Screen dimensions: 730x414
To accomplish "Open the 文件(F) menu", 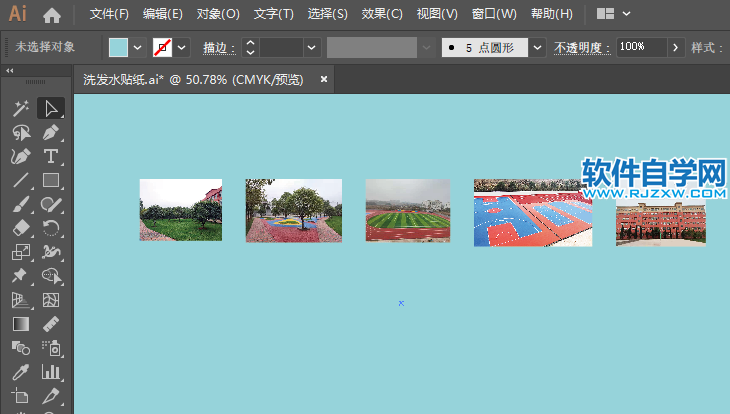I will point(109,14).
